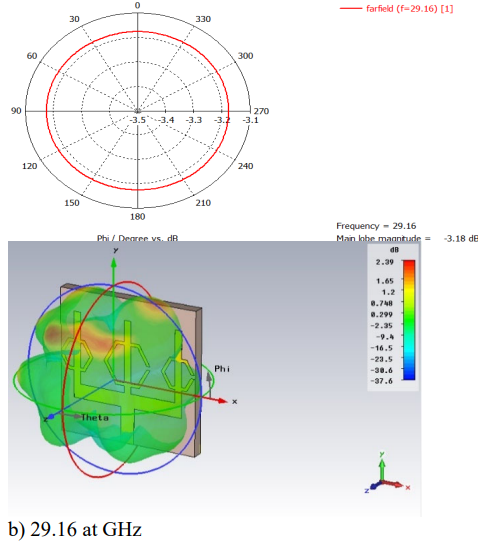Viewport: 482px width, 542px height.
Task: Click the Phi / Degree vs. dB title
Action: [x=138, y=238]
